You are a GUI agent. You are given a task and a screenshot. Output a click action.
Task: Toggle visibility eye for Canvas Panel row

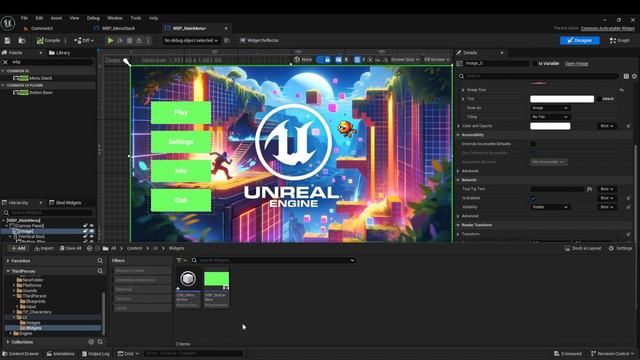91,226
